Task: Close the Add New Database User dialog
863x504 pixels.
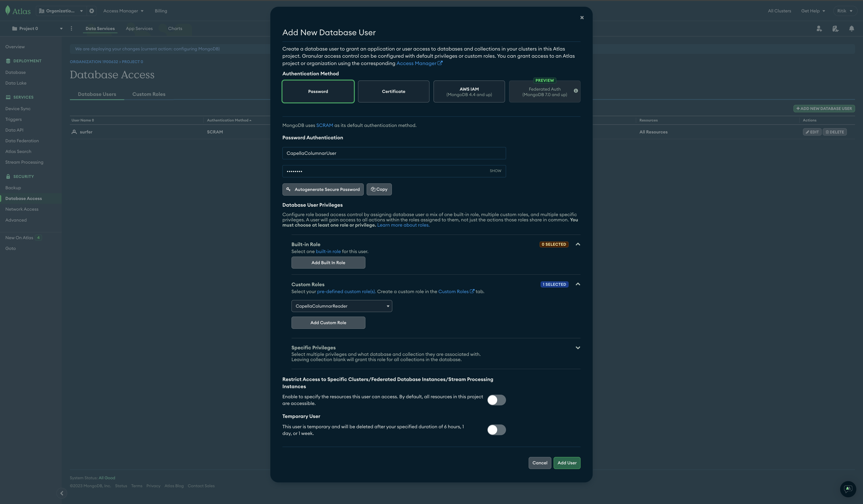Action: [582, 17]
